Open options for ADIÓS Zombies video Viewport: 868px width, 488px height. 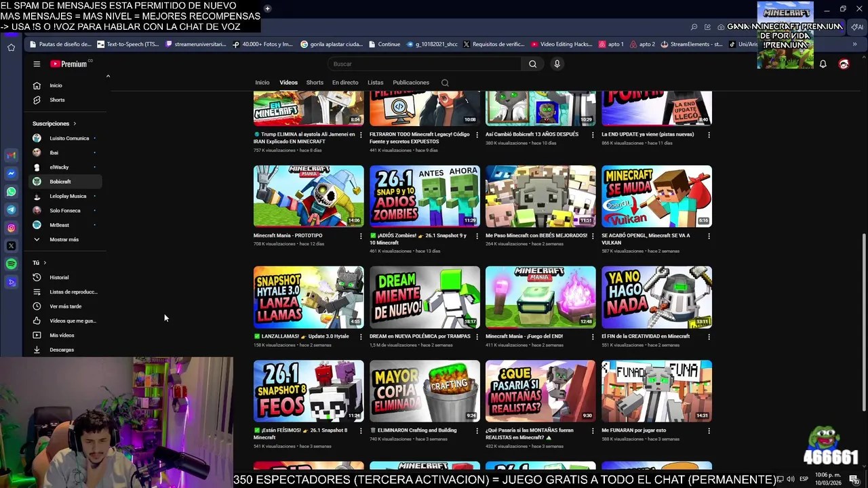(x=477, y=236)
